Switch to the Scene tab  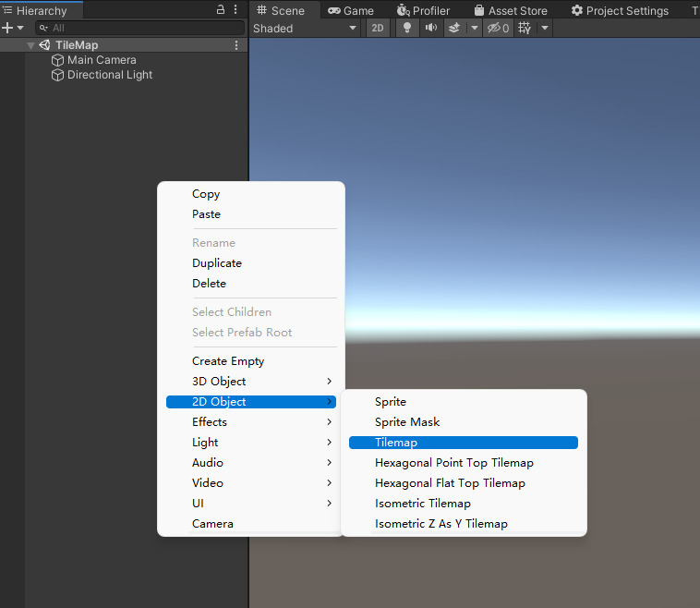(x=282, y=10)
